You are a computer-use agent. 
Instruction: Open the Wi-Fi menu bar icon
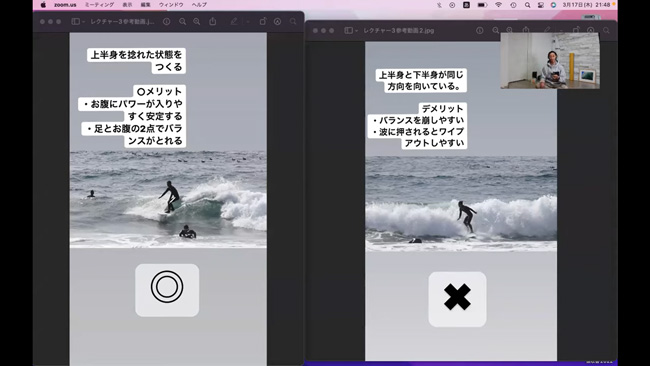pyautogui.click(x=498, y=5)
